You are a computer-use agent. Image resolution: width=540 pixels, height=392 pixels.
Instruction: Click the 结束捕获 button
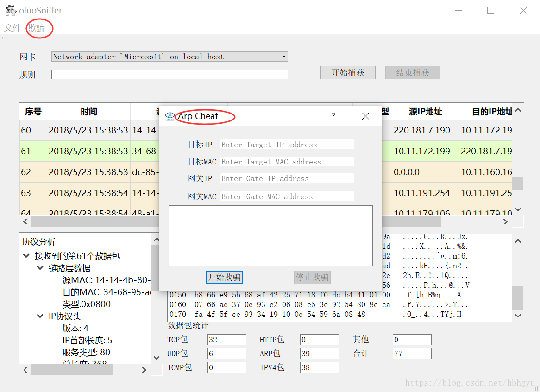coord(413,72)
